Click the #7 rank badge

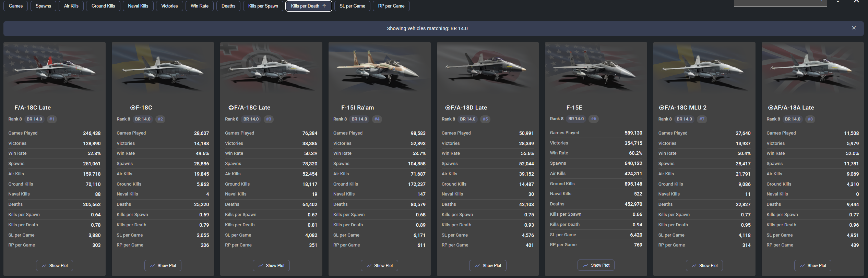(702, 119)
